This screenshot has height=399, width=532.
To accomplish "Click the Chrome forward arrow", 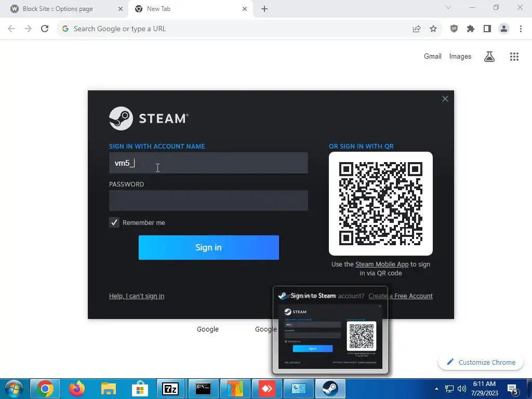I will [x=28, y=29].
